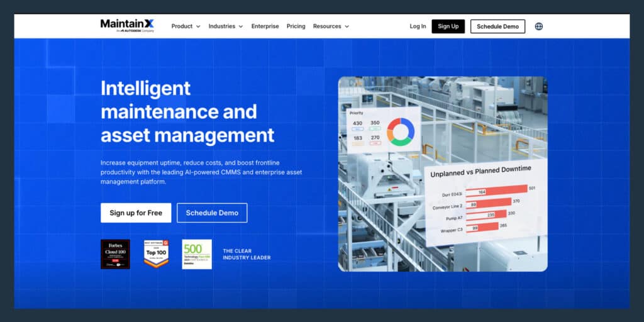Click the priority value 350
The width and height of the screenshot is (644, 322).
click(375, 123)
